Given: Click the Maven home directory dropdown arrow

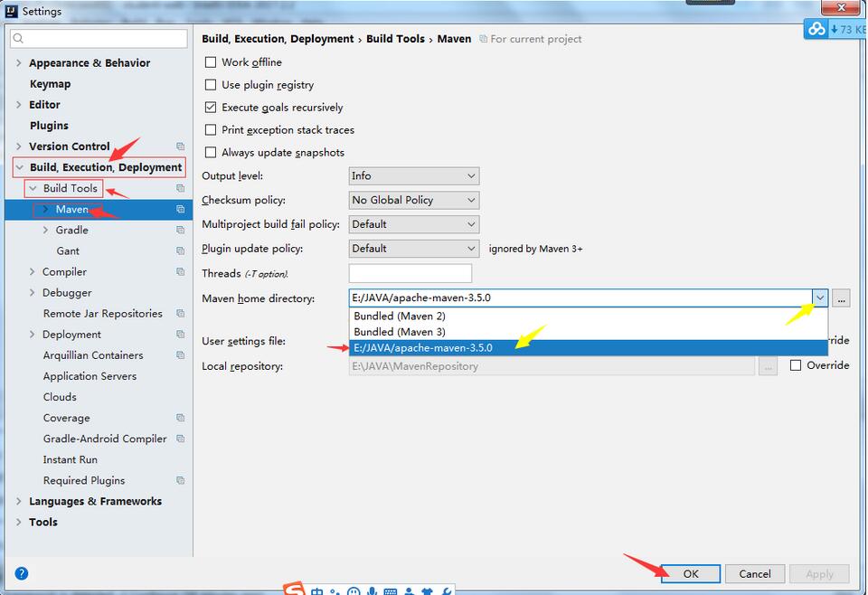Looking at the screenshot, I should (820, 297).
